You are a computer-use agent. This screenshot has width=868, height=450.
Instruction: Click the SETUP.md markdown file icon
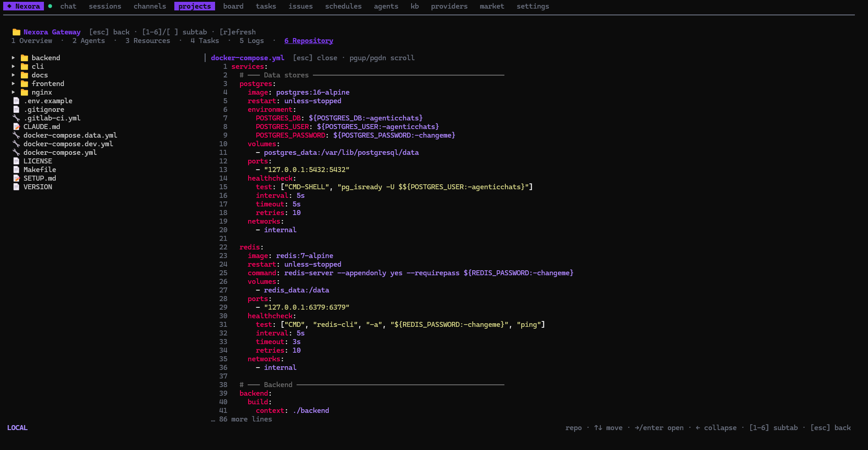[16, 178]
